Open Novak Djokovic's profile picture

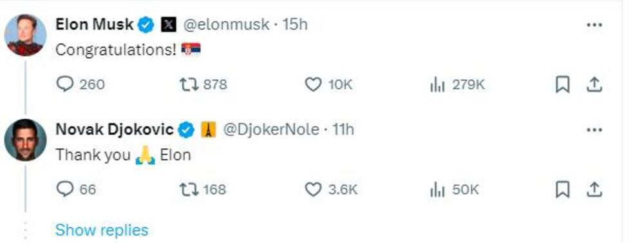(25, 140)
